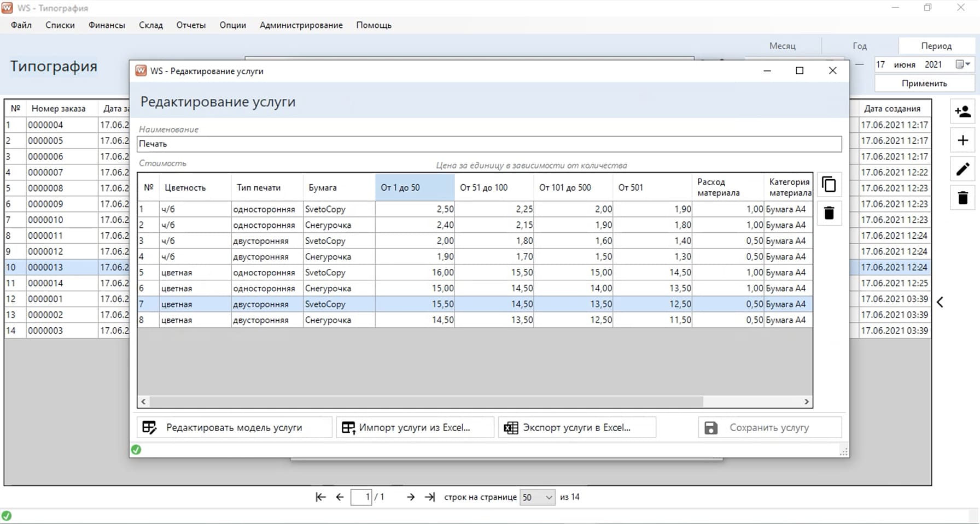The width and height of the screenshot is (980, 524).
Task: Go to the previous page arrow
Action: 340,497
